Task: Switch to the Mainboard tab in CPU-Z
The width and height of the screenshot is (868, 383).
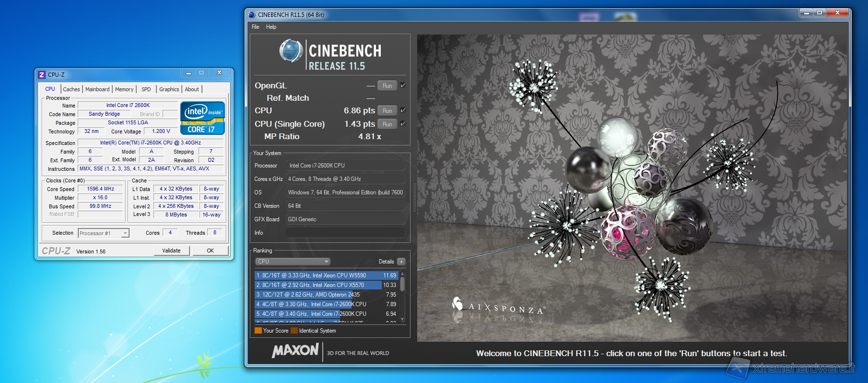Action: (x=97, y=89)
